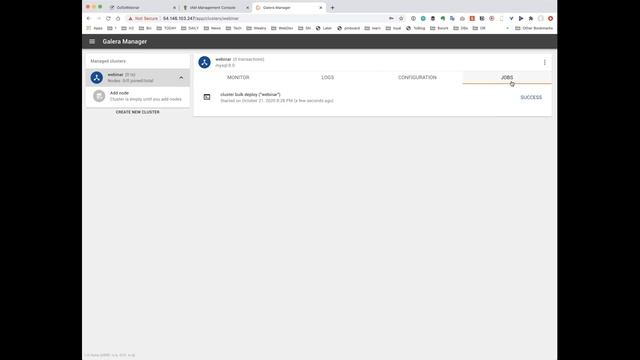Open the Weekly bookmarks folder
Screen dimensions: 640x360
[256, 28]
